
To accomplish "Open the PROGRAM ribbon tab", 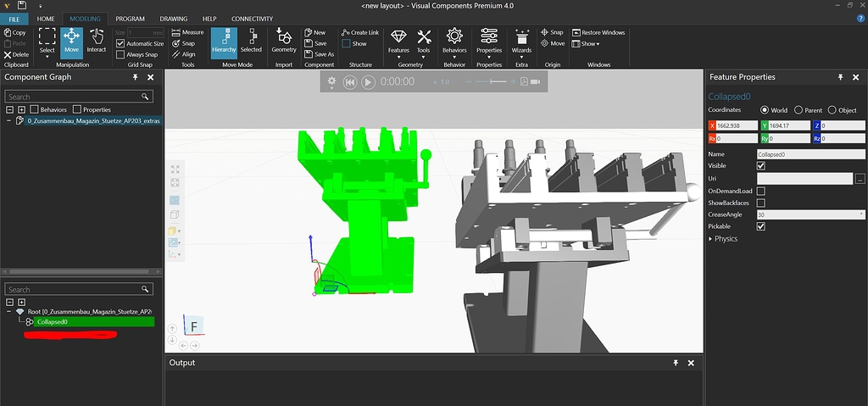I will click(130, 19).
